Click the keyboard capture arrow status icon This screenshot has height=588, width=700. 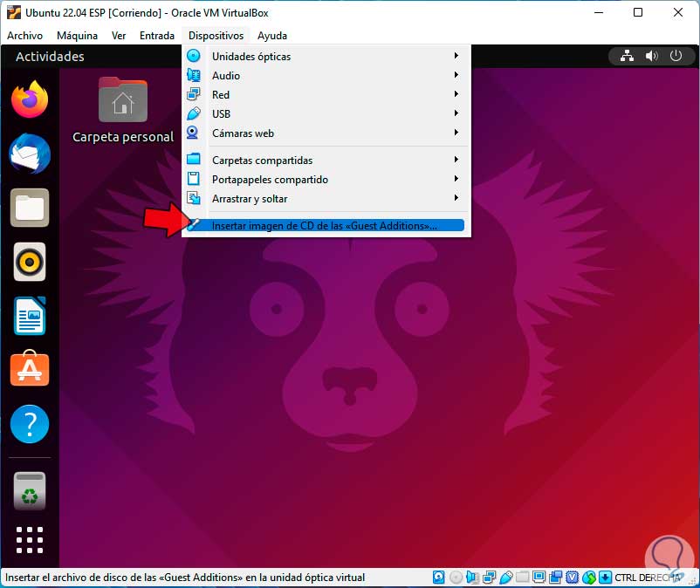pyautogui.click(x=605, y=578)
